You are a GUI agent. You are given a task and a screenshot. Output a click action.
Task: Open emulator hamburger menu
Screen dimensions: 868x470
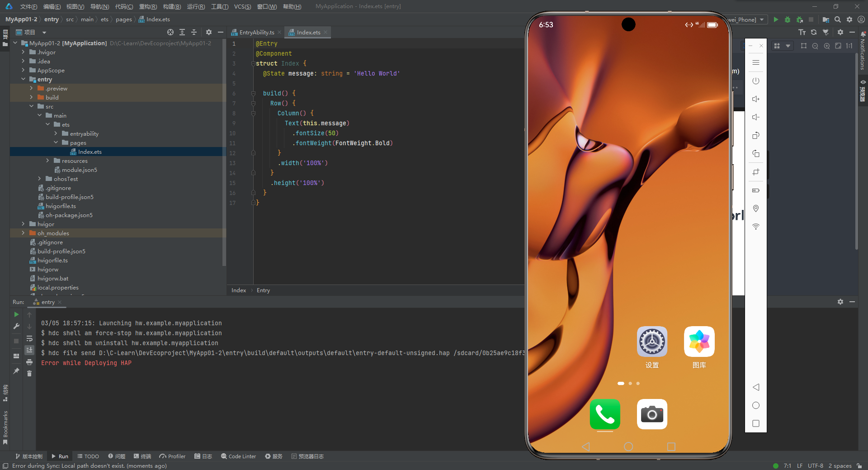(x=756, y=62)
